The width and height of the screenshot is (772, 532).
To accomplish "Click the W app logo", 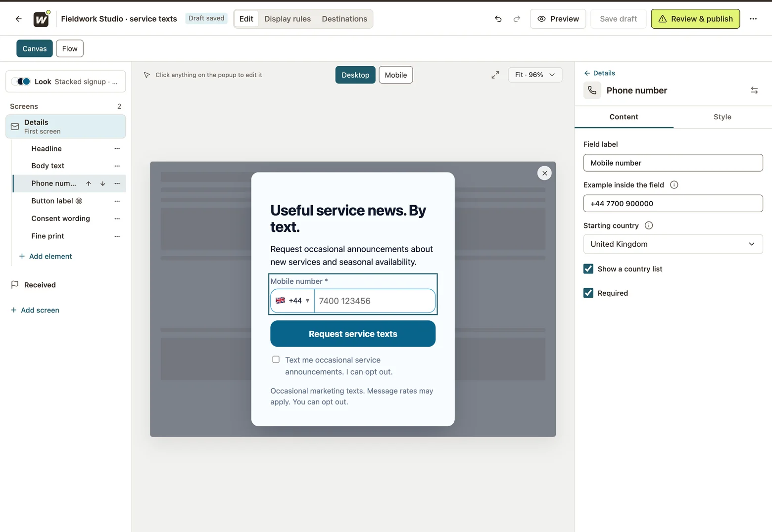I will 41,19.
